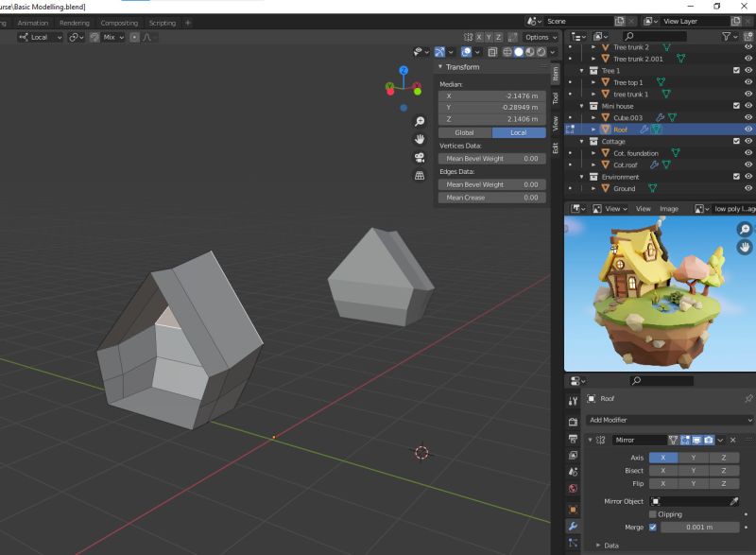This screenshot has width=756, height=555.
Task: Open Particles properties tab icon
Action: (x=573, y=543)
